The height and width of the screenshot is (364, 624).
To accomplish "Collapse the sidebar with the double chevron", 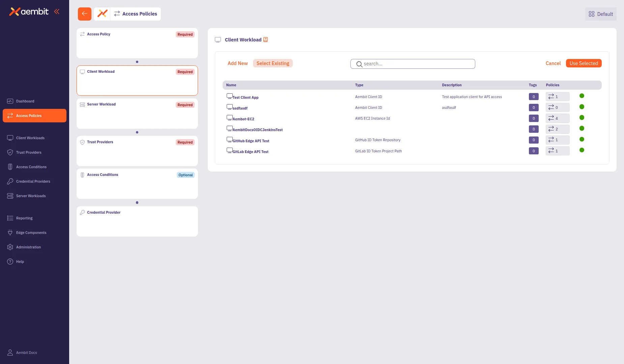I will 57,11.
